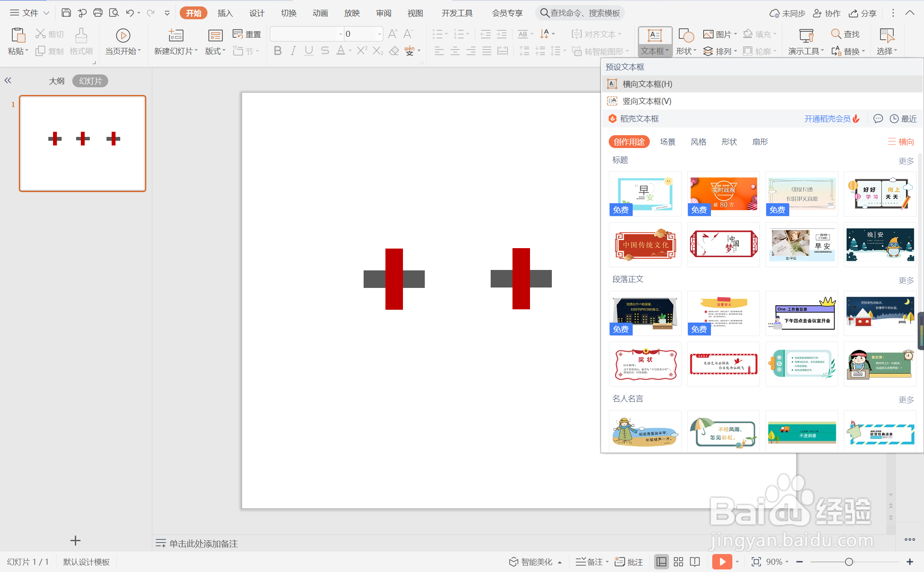Viewport: 924px width, 572px height.
Task: Click the center text alignment icon
Action: (x=455, y=51)
